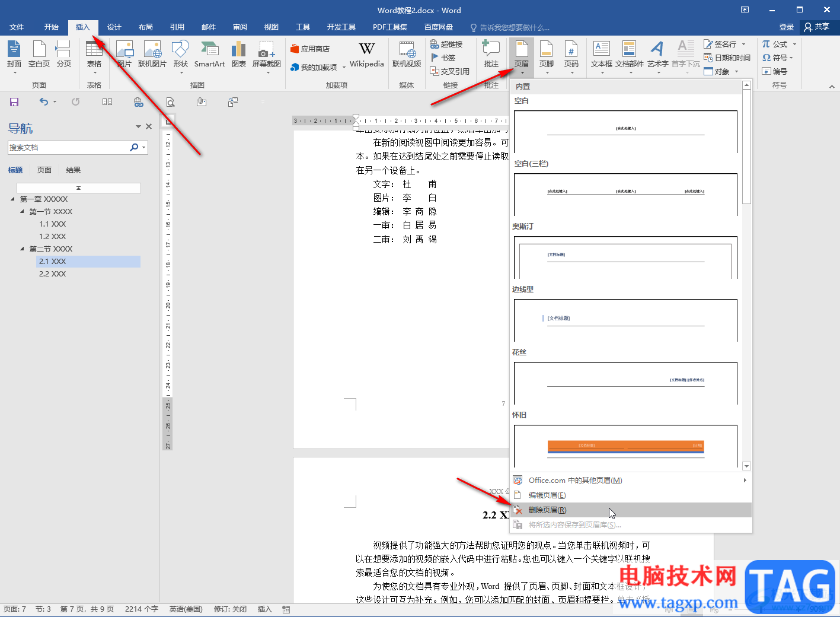The height and width of the screenshot is (617, 840).
Task: Open the Office Store (应用商店)
Action: [x=310, y=49]
